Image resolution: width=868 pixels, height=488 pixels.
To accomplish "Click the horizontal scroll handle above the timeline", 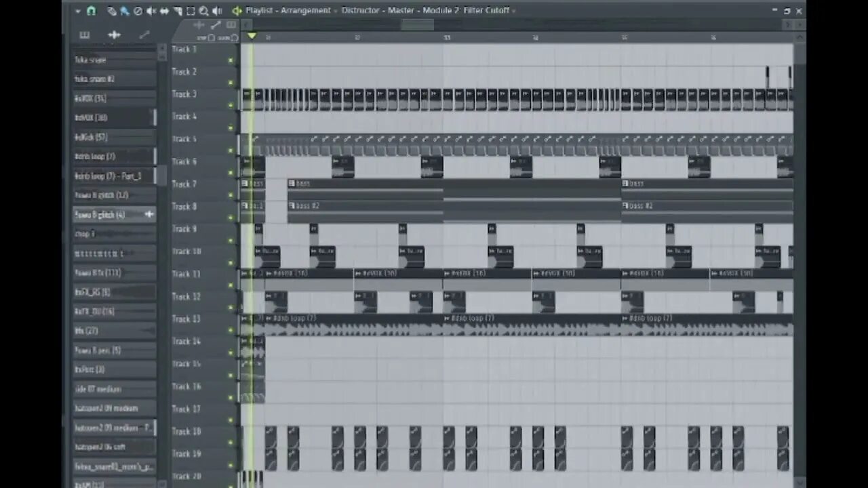I will [417, 25].
